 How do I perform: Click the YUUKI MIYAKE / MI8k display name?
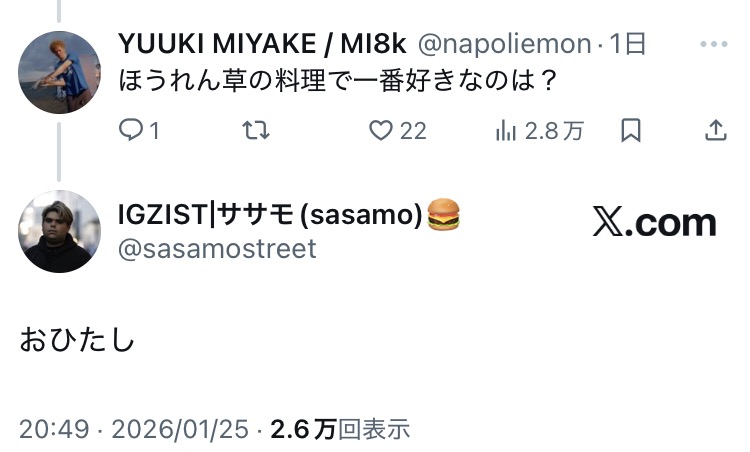tap(261, 45)
